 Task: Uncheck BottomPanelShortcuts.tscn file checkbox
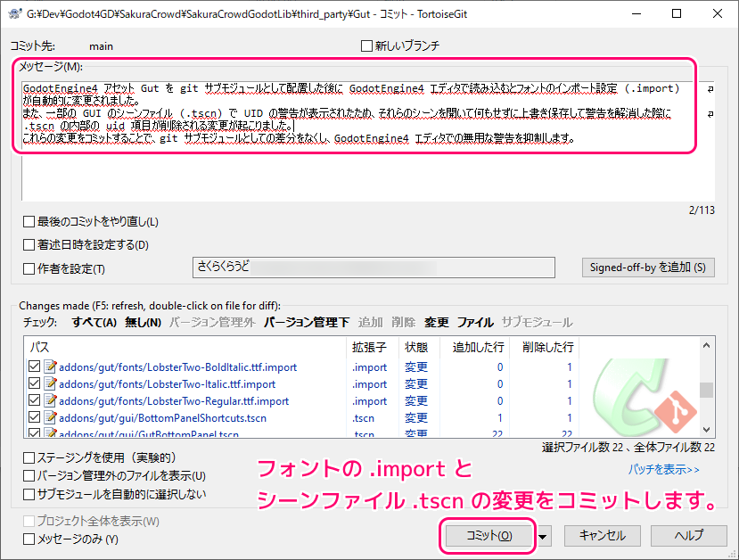34,417
